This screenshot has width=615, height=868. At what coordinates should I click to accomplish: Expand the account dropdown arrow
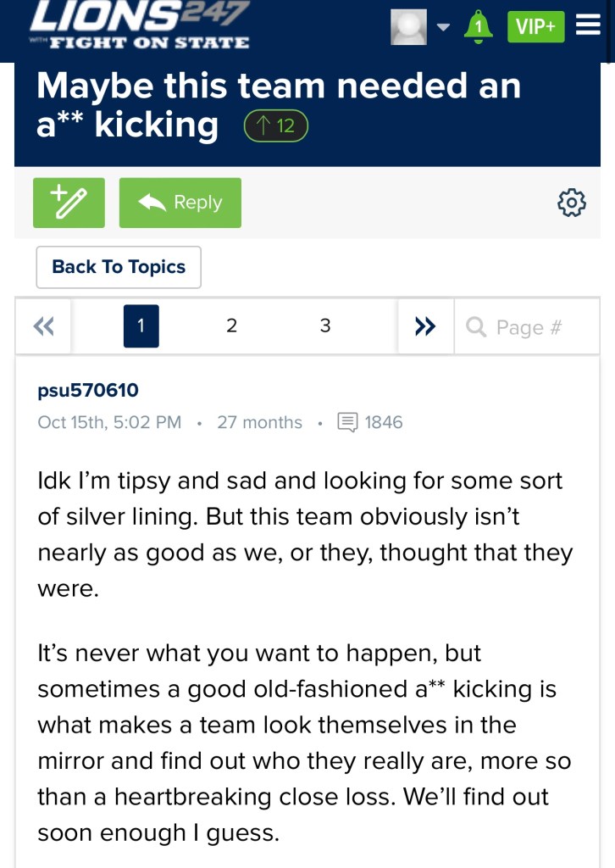pos(443,27)
